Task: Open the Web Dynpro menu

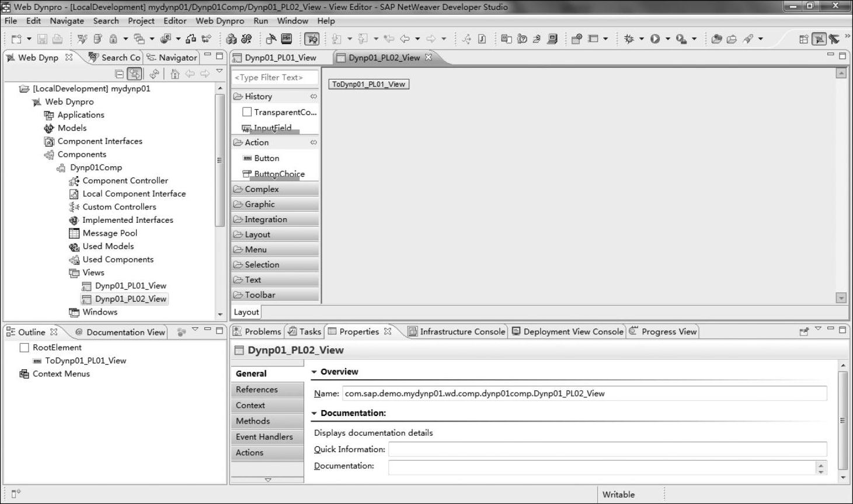Action: [x=220, y=21]
